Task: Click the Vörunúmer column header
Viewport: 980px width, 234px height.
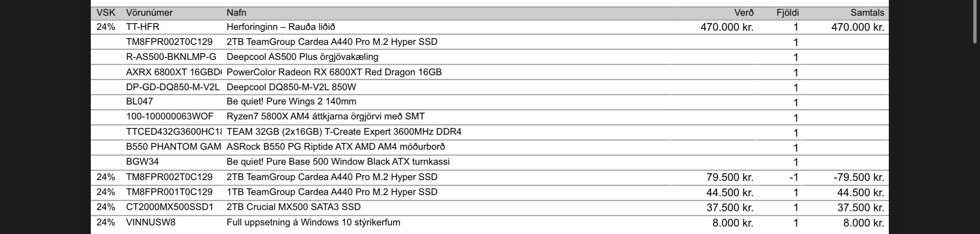Action: [x=149, y=13]
